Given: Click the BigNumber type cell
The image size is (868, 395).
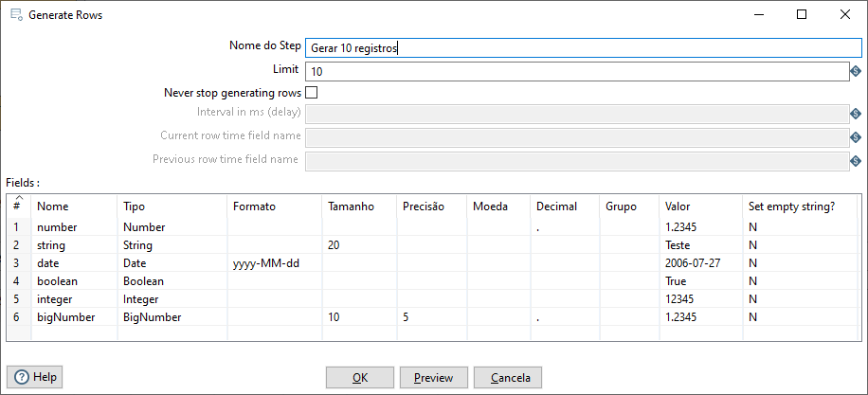Looking at the screenshot, I should tap(172, 317).
